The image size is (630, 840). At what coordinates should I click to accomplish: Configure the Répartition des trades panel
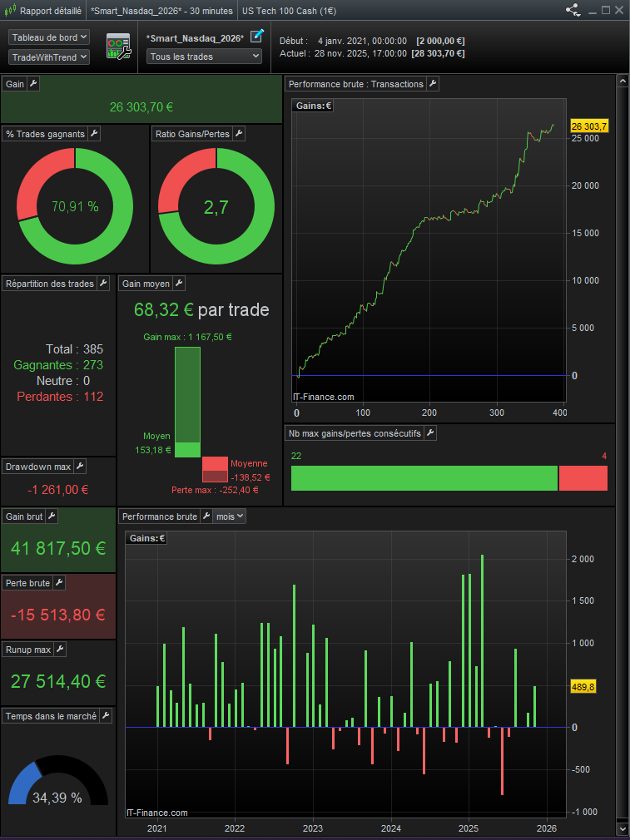103,284
